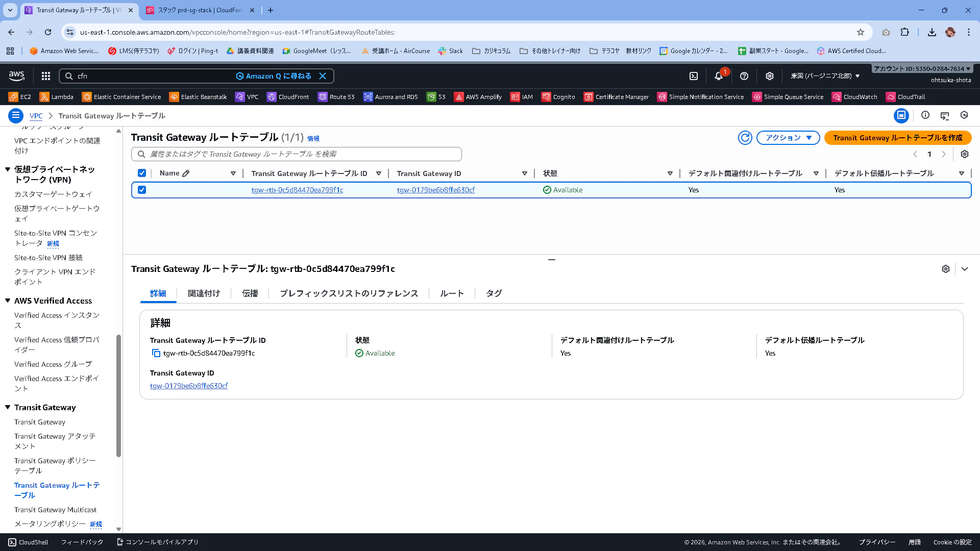Open the region selector 米国 (バージニア北部)
The height and width of the screenshot is (551, 980).
[x=825, y=76]
